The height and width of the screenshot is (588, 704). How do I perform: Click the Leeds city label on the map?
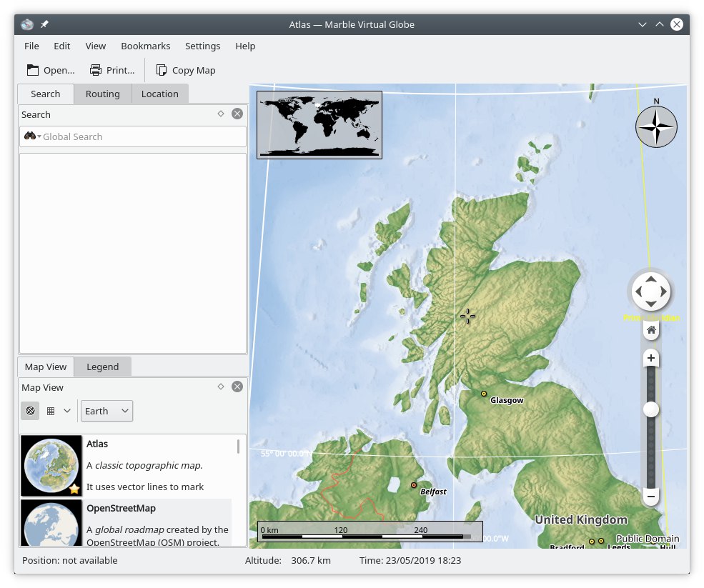[x=618, y=546]
